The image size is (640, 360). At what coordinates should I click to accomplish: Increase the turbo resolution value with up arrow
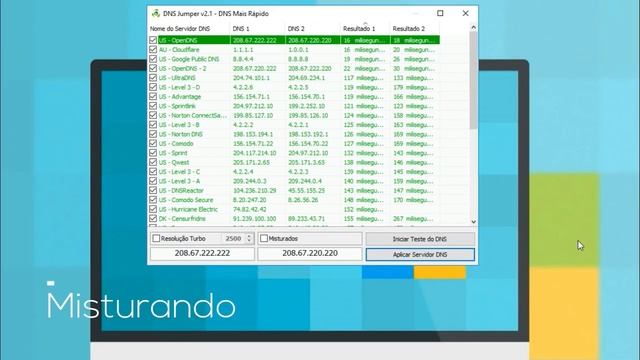(249, 236)
